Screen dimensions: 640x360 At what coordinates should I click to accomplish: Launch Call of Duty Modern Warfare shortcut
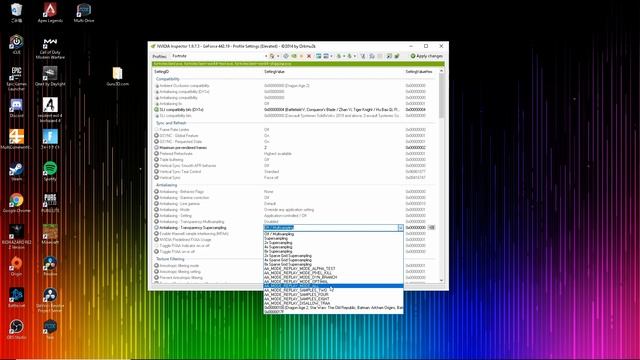click(x=50, y=48)
